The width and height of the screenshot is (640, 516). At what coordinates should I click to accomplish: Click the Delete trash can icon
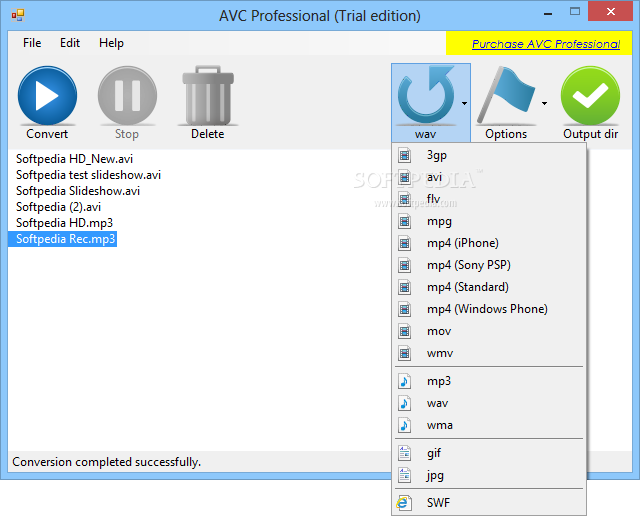208,96
